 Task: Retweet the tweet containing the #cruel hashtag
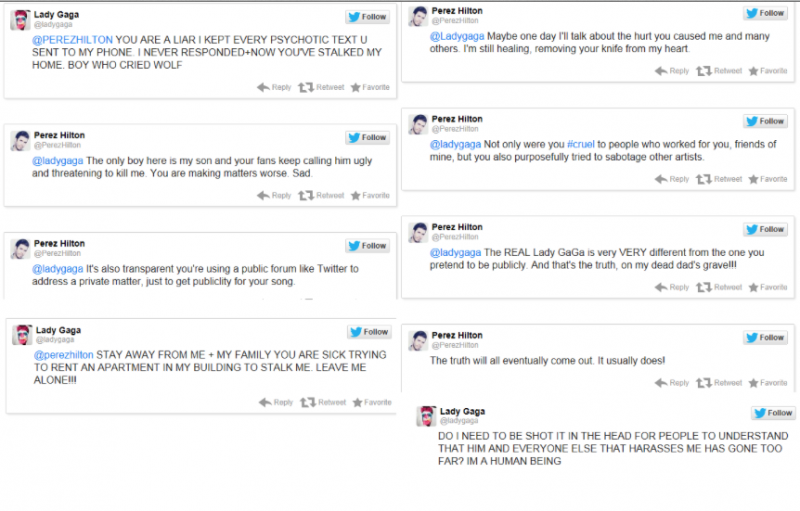(x=720, y=179)
